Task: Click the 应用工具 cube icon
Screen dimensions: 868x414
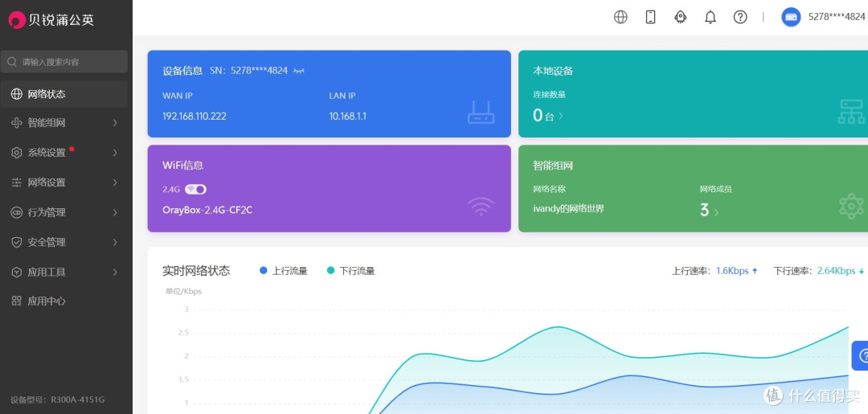Action: point(17,273)
